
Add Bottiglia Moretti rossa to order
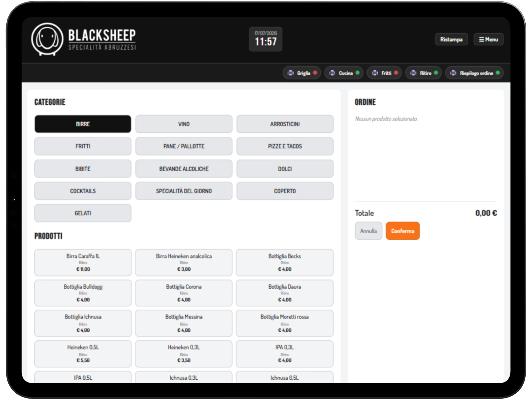285,323
